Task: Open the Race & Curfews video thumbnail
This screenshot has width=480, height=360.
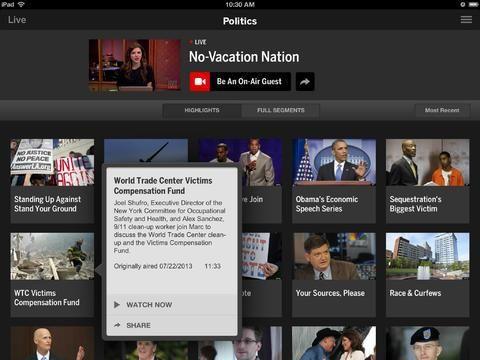Action: 428,256
